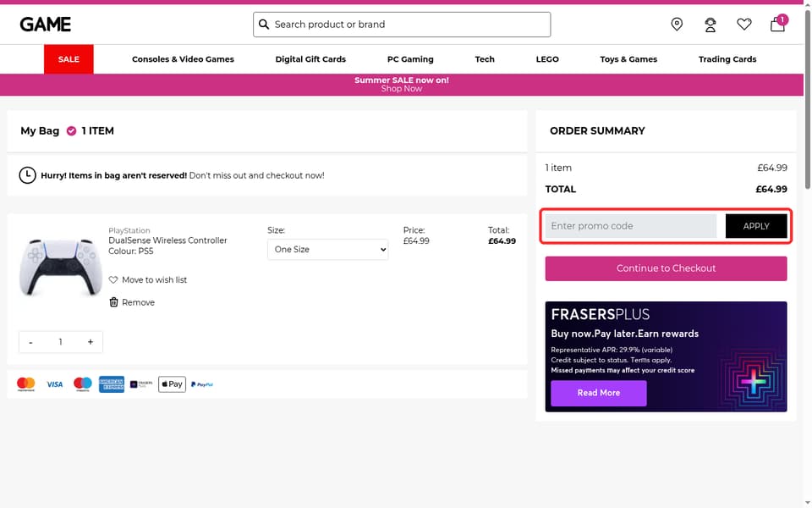Click the Frasers Plus neon plus graphic
812x508 pixels.
point(753,382)
